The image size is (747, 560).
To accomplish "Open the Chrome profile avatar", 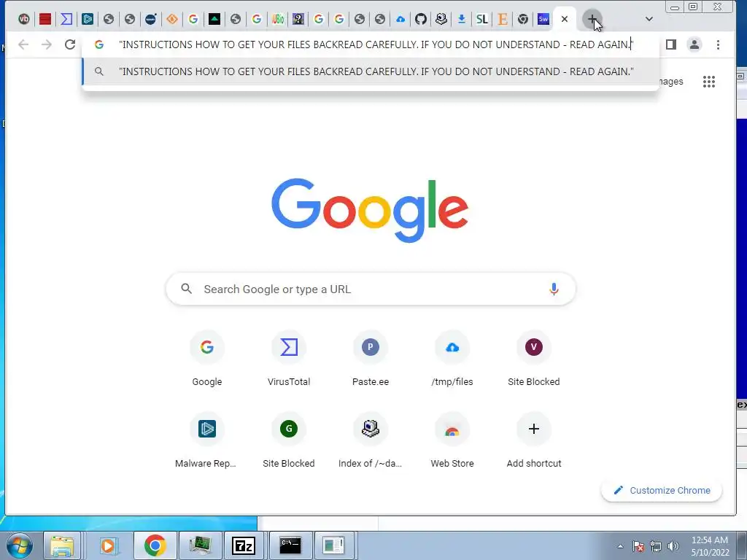I will point(694,44).
